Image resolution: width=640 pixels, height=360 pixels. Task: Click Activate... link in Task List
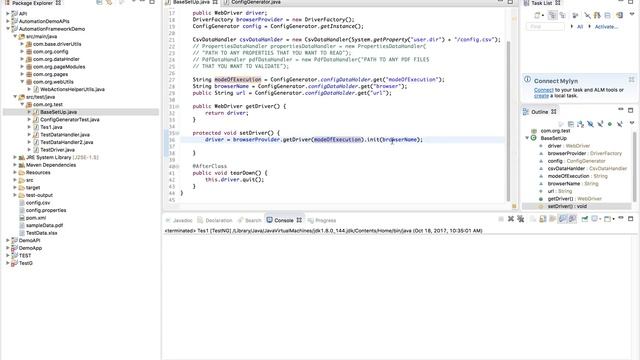(x=606, y=27)
